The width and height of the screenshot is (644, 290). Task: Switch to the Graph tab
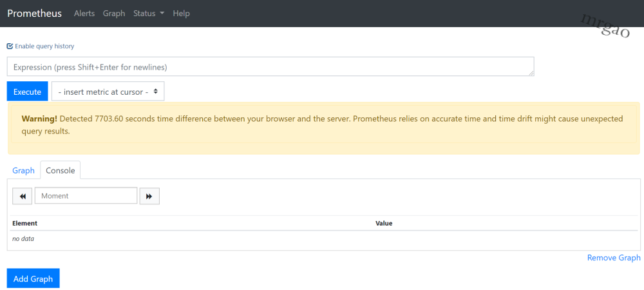click(23, 171)
